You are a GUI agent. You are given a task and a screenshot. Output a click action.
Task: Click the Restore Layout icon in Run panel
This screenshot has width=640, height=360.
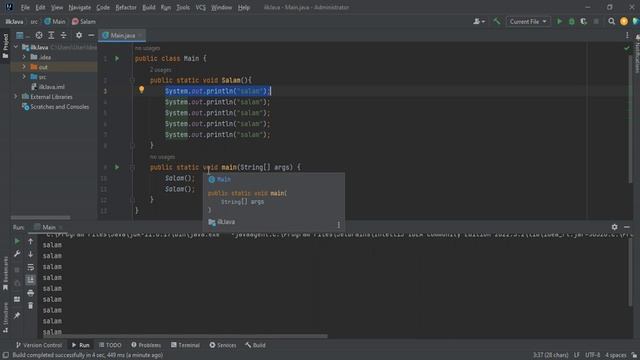(17, 299)
